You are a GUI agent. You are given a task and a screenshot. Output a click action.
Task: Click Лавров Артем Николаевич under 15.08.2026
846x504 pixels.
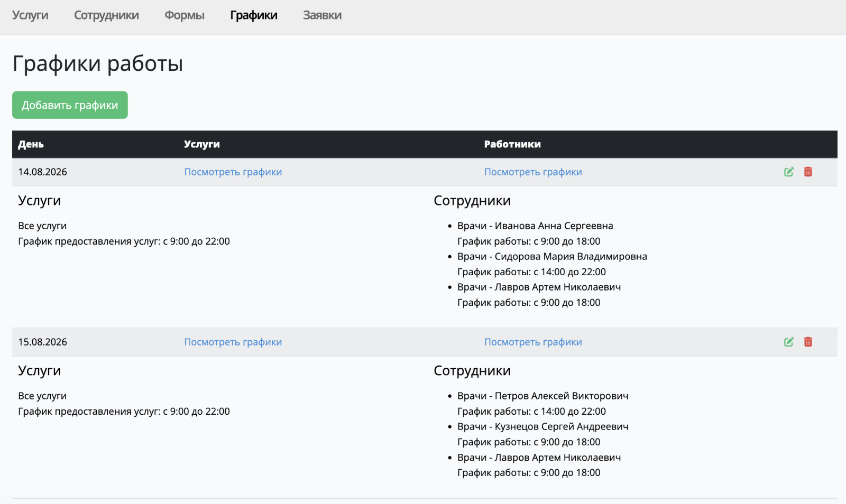539,457
